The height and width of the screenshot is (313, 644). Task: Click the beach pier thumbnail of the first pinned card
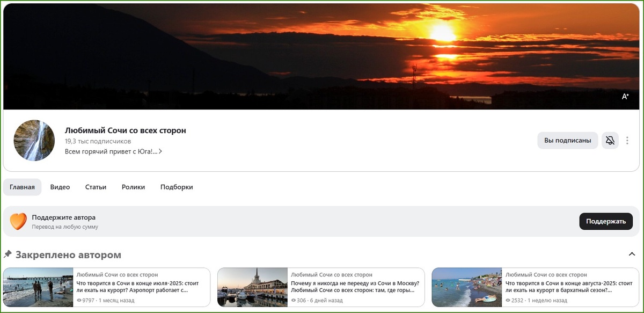(38, 287)
